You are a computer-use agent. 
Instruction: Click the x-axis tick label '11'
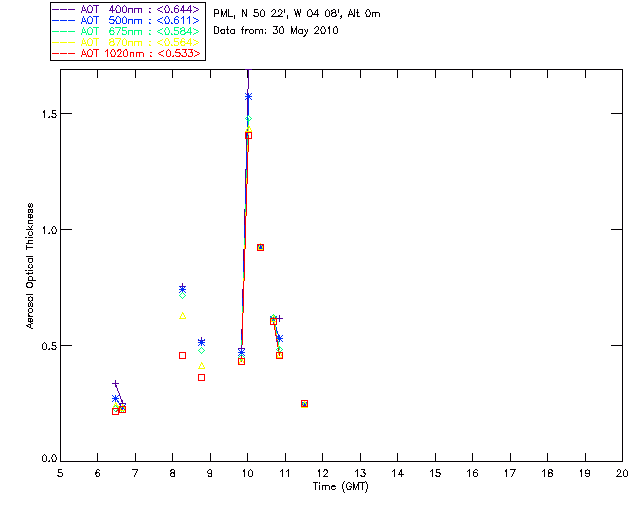coord(284,473)
